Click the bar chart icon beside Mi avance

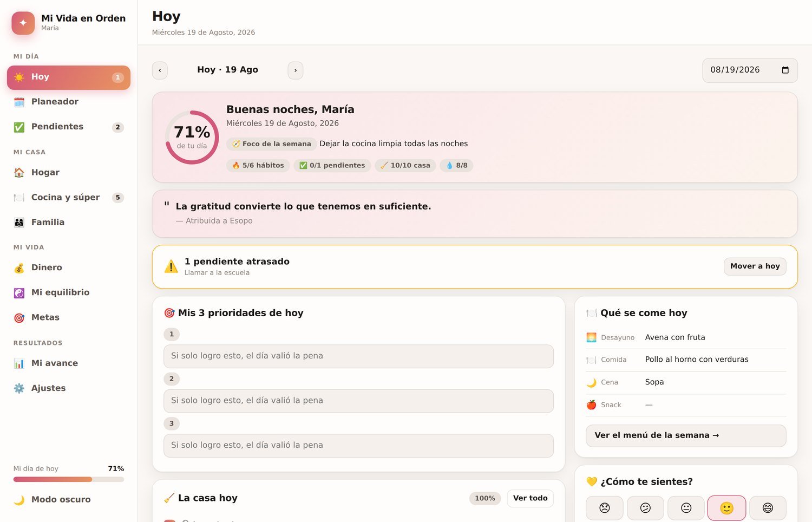point(19,363)
